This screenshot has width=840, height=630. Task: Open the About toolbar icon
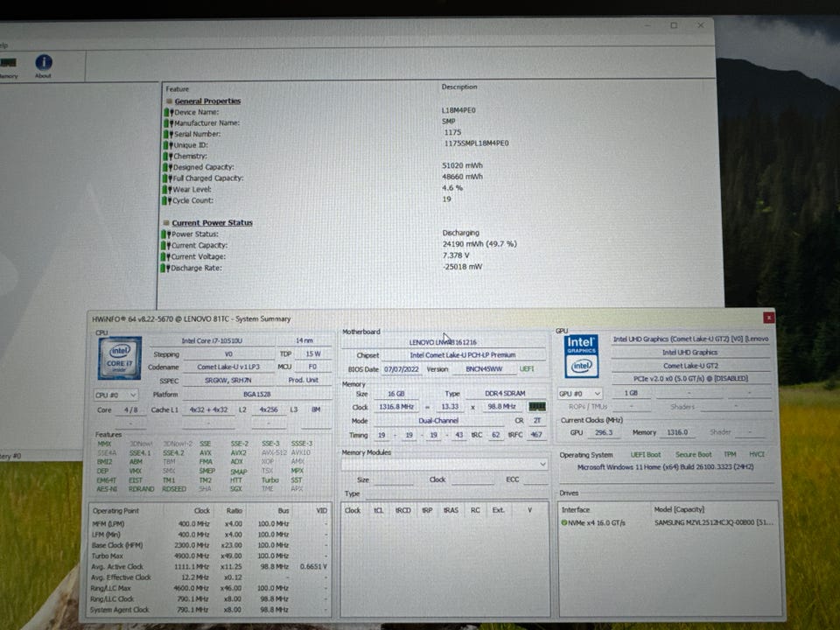point(43,65)
